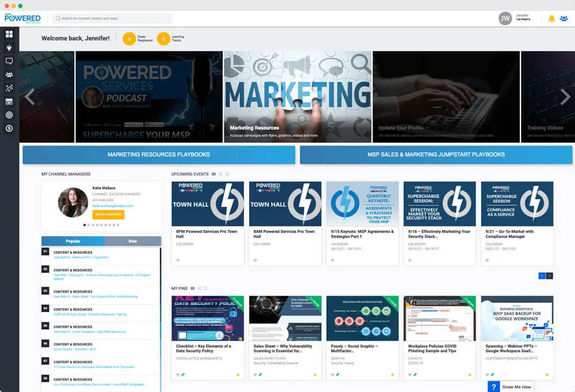This screenshot has height=392, width=575.
Task: Open notifications bell icon
Action: [x=551, y=19]
